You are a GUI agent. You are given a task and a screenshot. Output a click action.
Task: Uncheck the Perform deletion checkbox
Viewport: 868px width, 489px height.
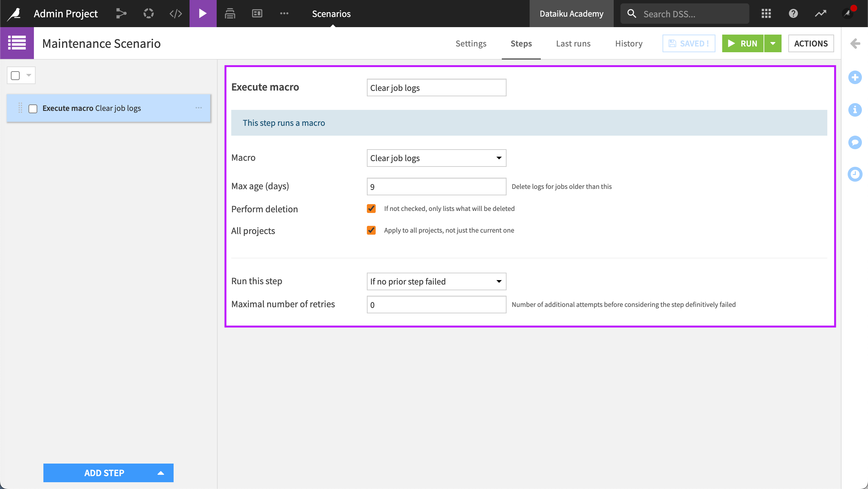[x=371, y=209]
